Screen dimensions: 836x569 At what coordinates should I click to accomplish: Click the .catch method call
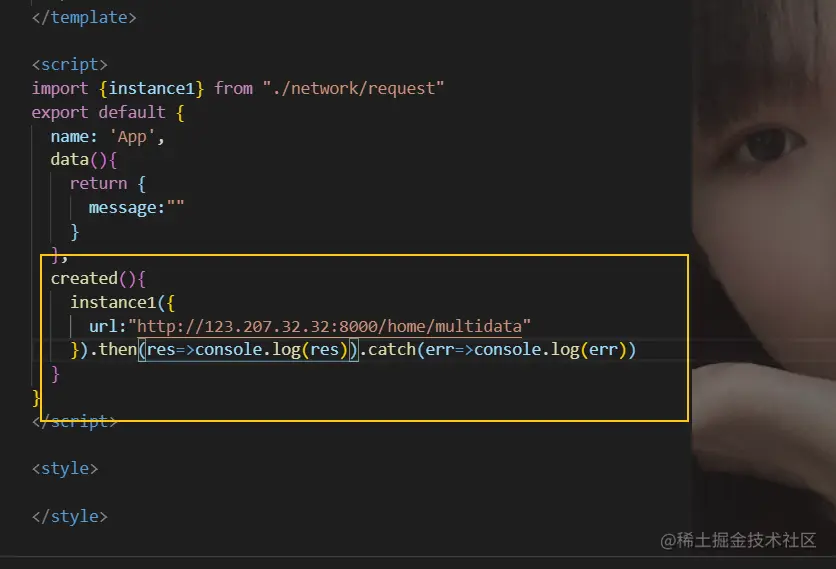pos(388,349)
